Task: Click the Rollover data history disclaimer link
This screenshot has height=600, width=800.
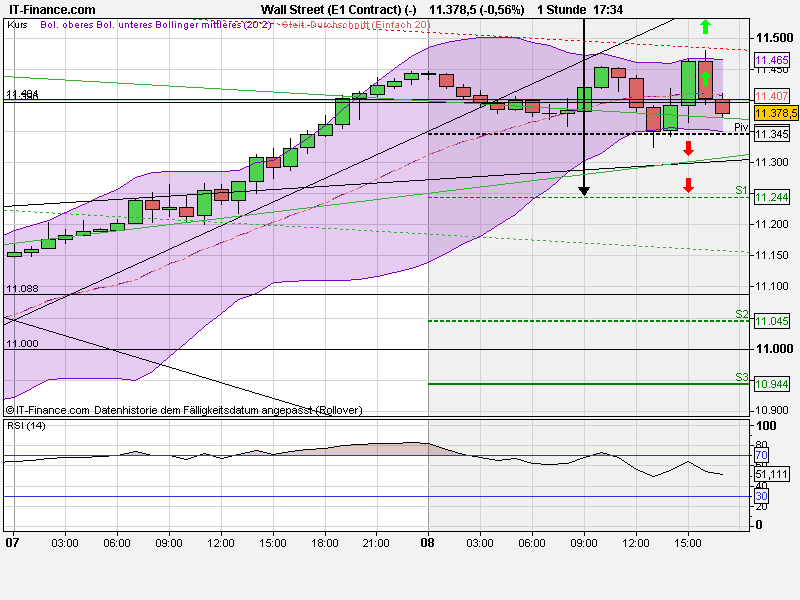Action: coord(185,408)
